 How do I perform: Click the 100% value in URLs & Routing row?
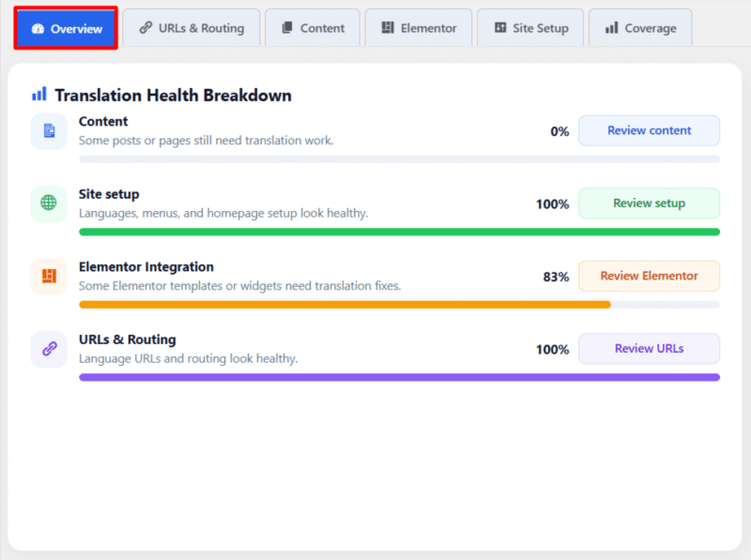[x=553, y=350]
